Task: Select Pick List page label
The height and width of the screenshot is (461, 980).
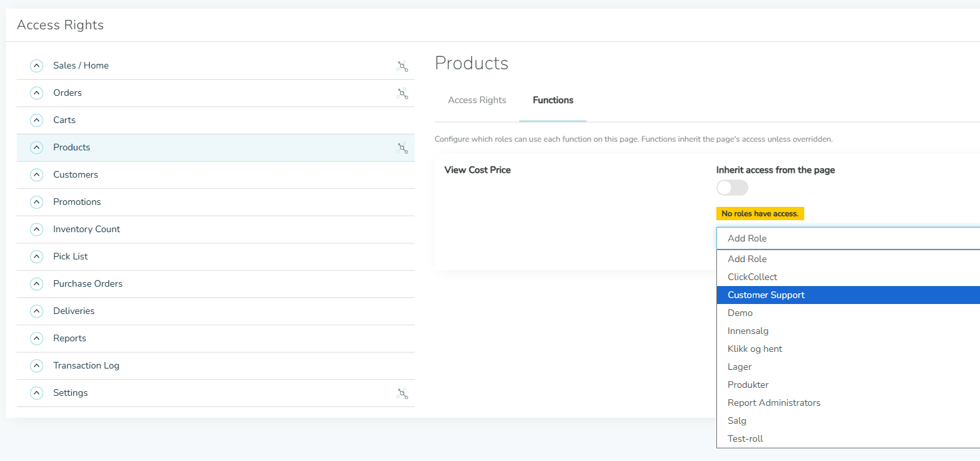Action: tap(71, 257)
